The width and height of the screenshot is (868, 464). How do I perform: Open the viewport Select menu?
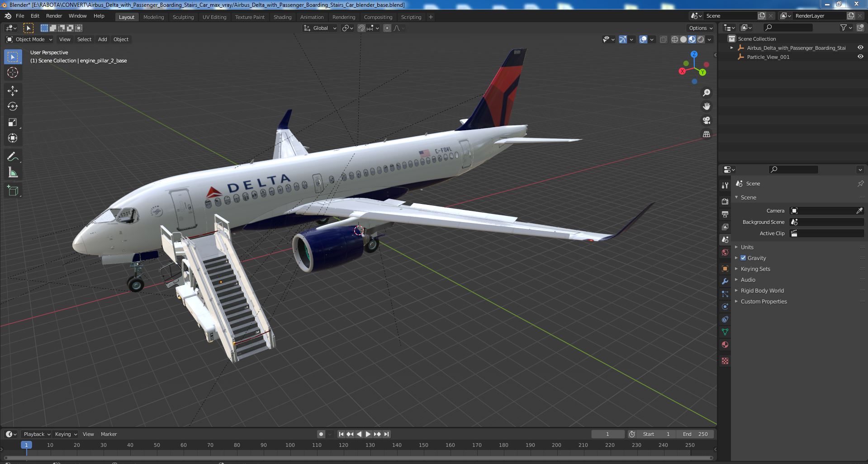coord(84,39)
